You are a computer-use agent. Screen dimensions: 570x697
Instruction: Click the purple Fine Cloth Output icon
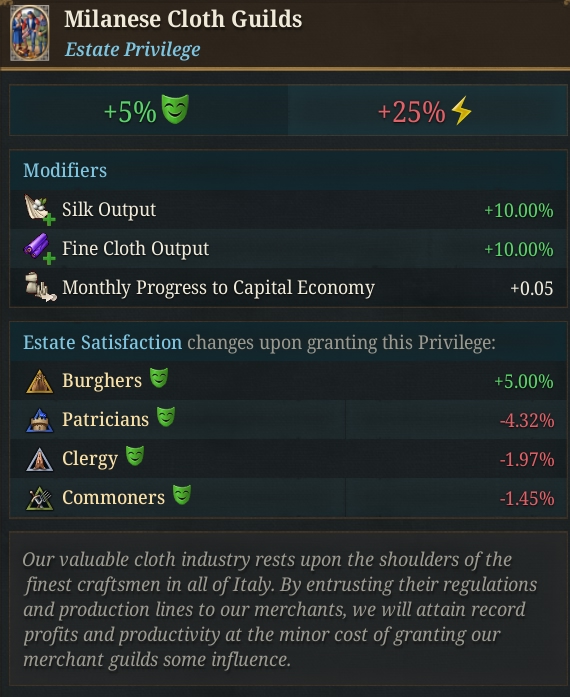(40, 248)
